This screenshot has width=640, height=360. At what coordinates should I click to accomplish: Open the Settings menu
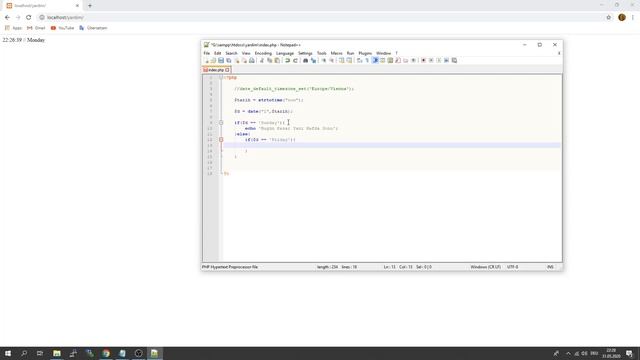click(305, 53)
